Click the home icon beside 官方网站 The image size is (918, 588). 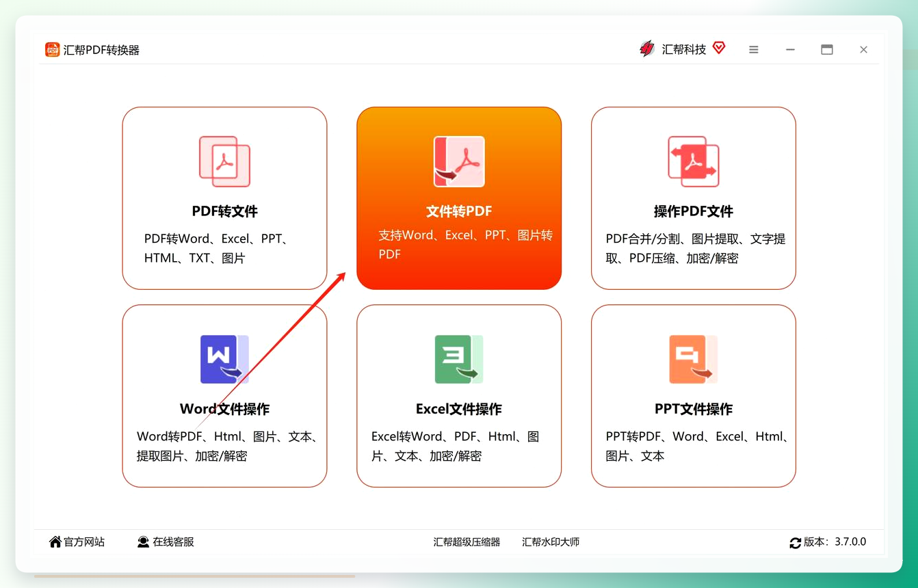pos(55,542)
